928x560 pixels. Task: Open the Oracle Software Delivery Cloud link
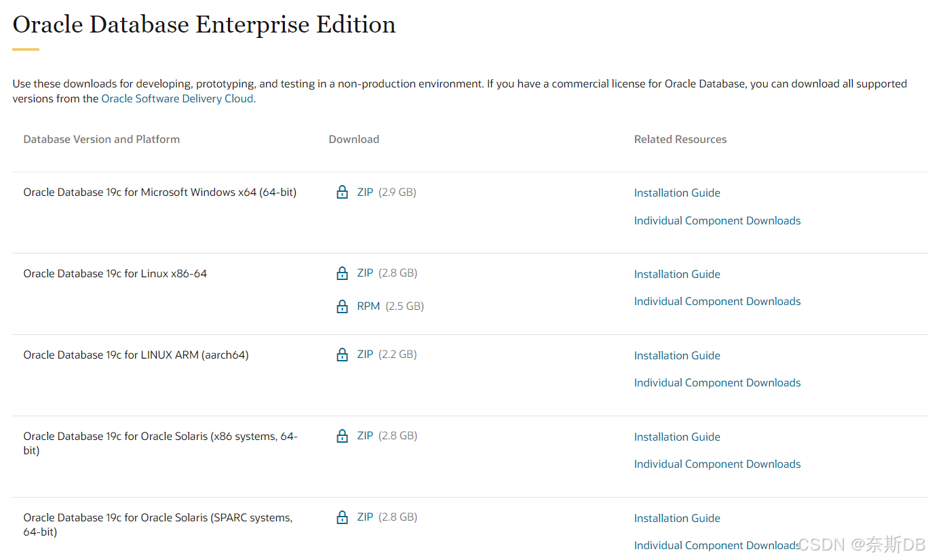(177, 98)
